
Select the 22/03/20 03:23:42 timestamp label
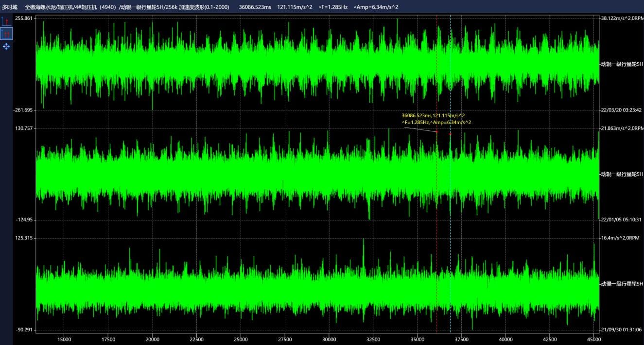pyautogui.click(x=622, y=110)
